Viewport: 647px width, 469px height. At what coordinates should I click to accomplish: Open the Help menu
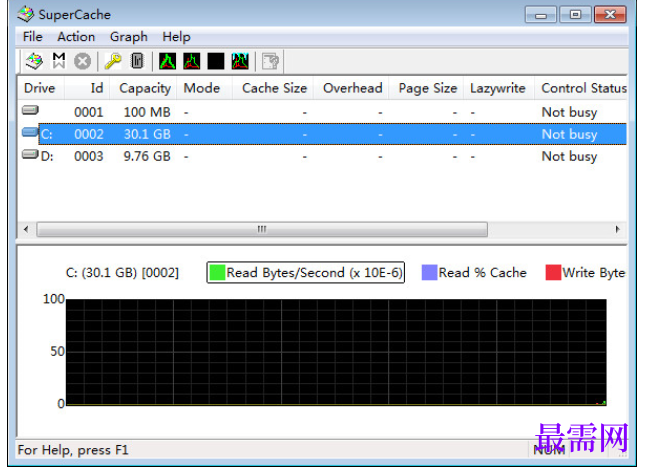pos(176,37)
